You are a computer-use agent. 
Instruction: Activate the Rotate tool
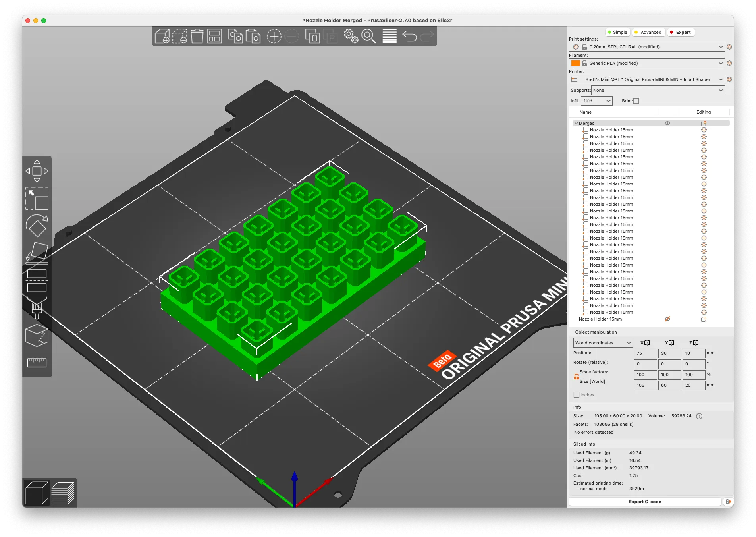pyautogui.click(x=37, y=226)
